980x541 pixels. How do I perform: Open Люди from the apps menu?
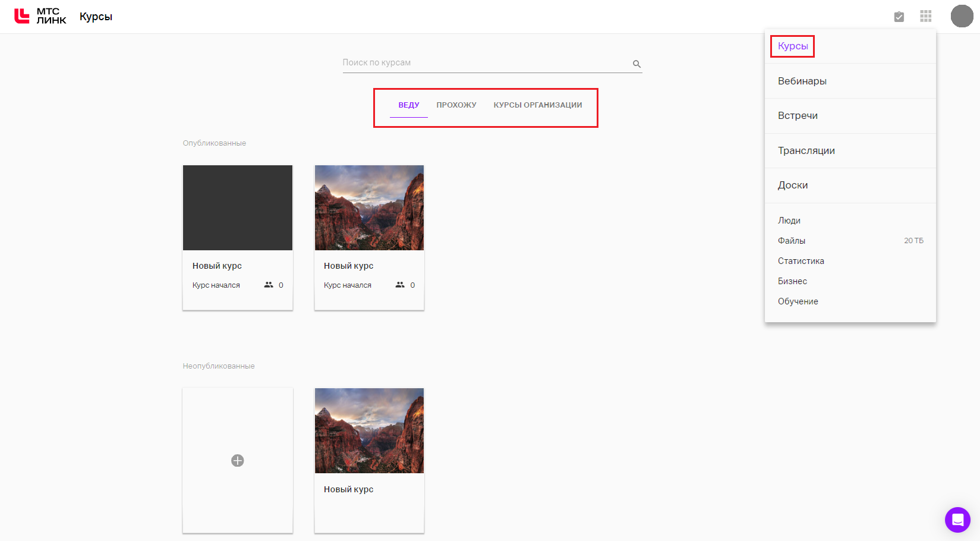[x=789, y=221]
